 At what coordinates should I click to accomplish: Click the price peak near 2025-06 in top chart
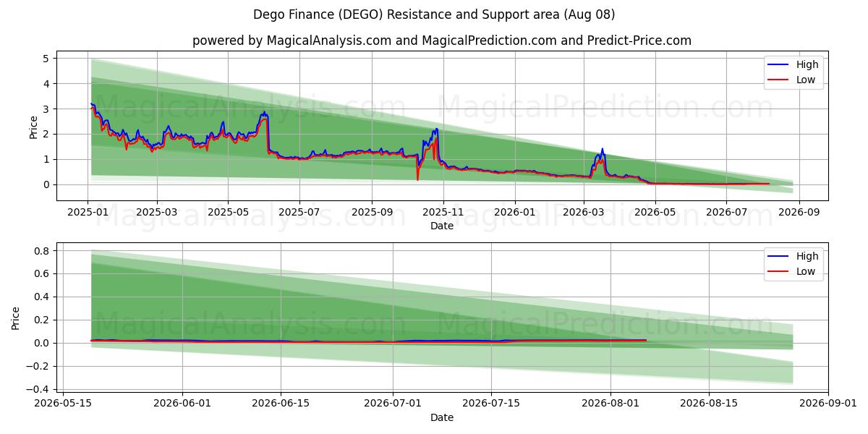tap(264, 112)
